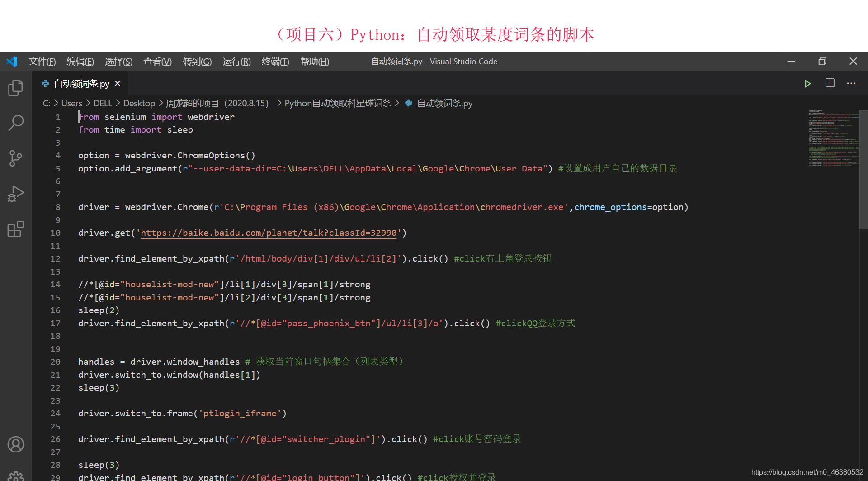Click the 自动领词条.py breadcrumb file name
The height and width of the screenshot is (481, 868).
(445, 103)
